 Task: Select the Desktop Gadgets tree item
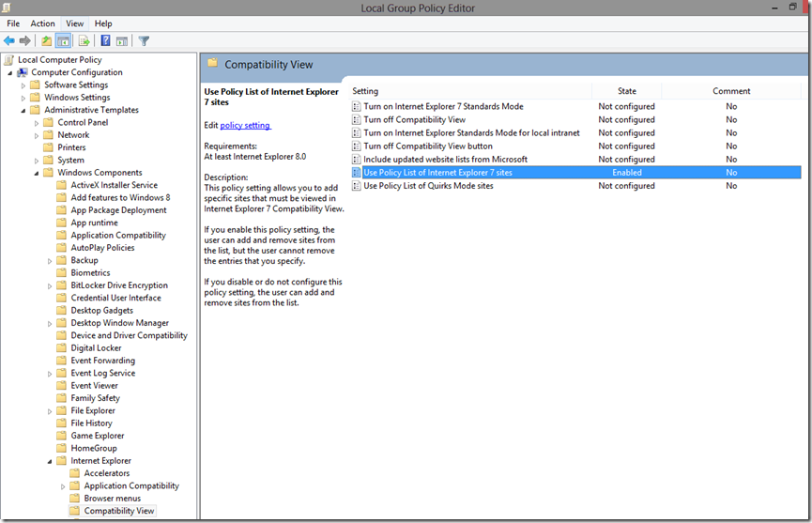coord(102,310)
